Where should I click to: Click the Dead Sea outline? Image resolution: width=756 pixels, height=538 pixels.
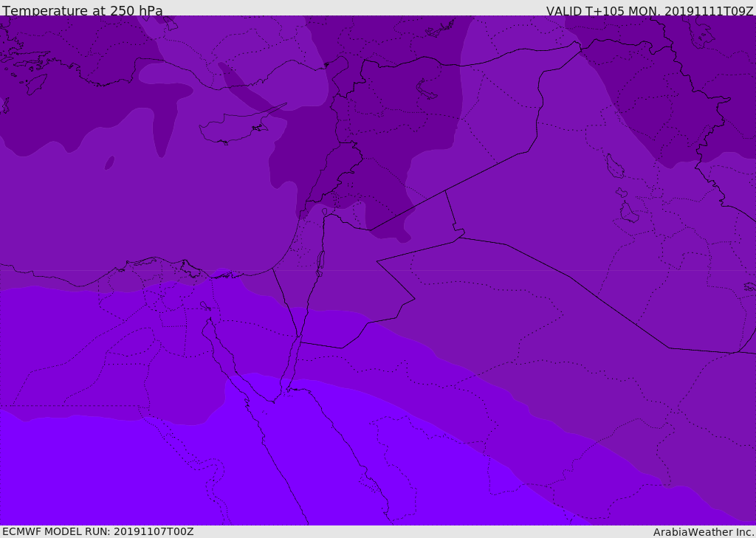(320, 263)
